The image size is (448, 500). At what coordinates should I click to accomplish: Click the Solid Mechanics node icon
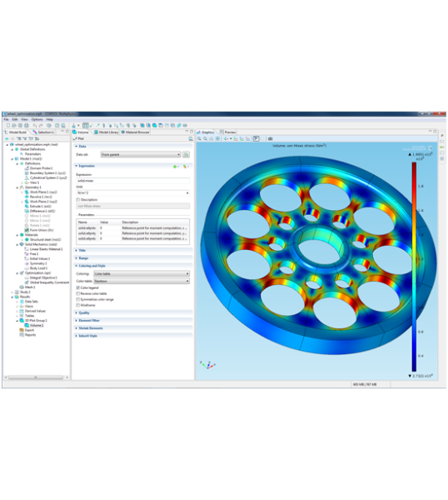[x=22, y=244]
